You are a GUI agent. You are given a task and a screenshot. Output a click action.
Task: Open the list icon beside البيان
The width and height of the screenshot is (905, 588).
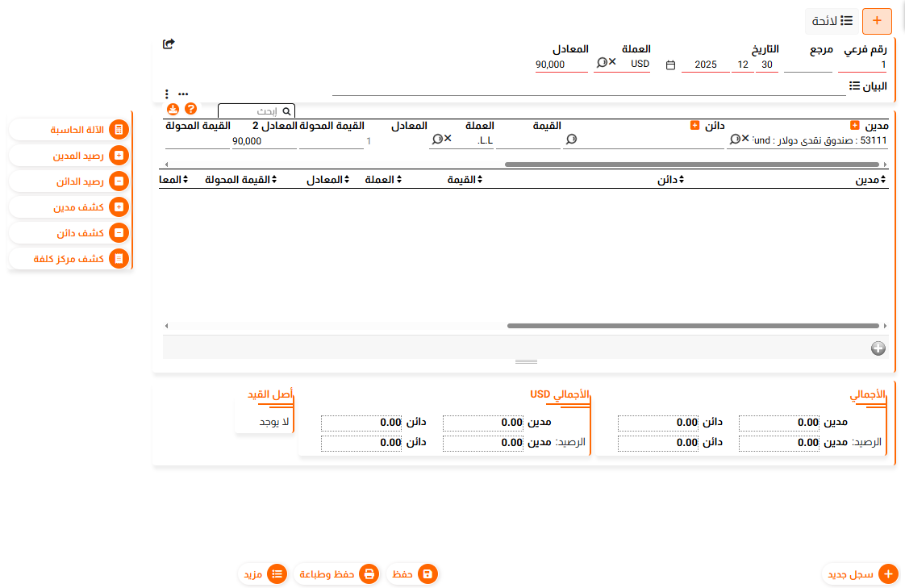854,86
